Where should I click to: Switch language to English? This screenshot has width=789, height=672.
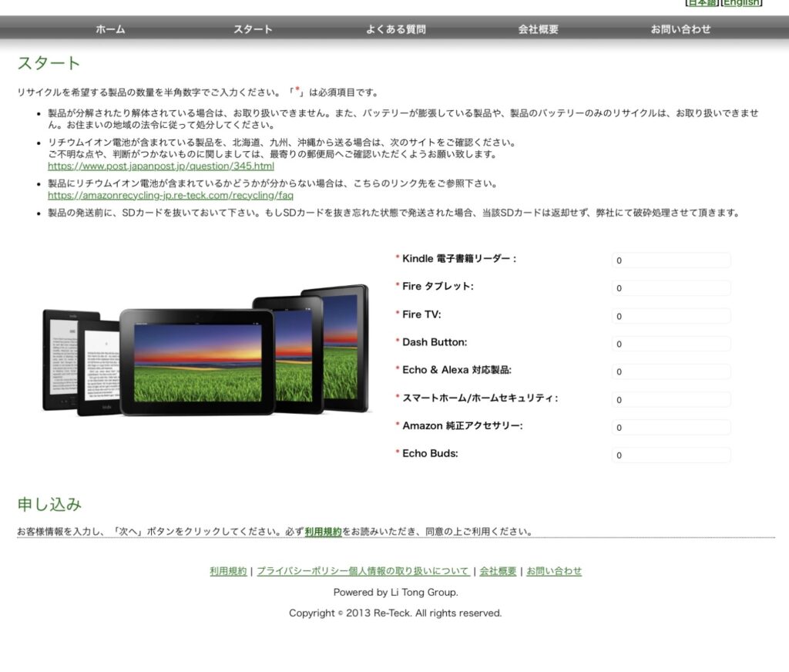(741, 3)
